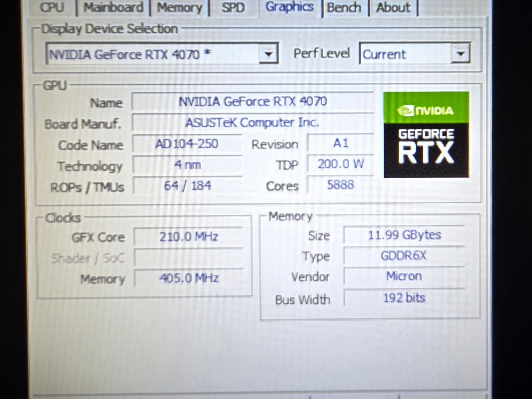Select the Micron vendor value
532x399 pixels.
[x=404, y=276]
